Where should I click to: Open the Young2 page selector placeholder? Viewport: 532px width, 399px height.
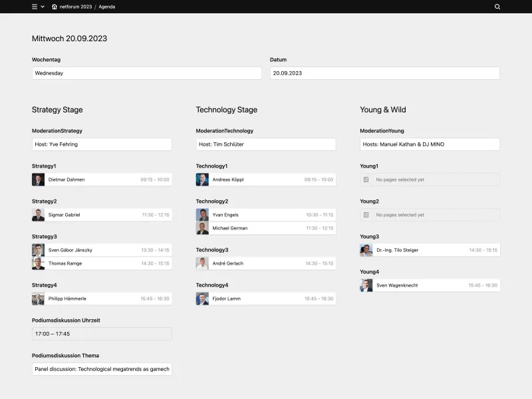[x=428, y=215]
